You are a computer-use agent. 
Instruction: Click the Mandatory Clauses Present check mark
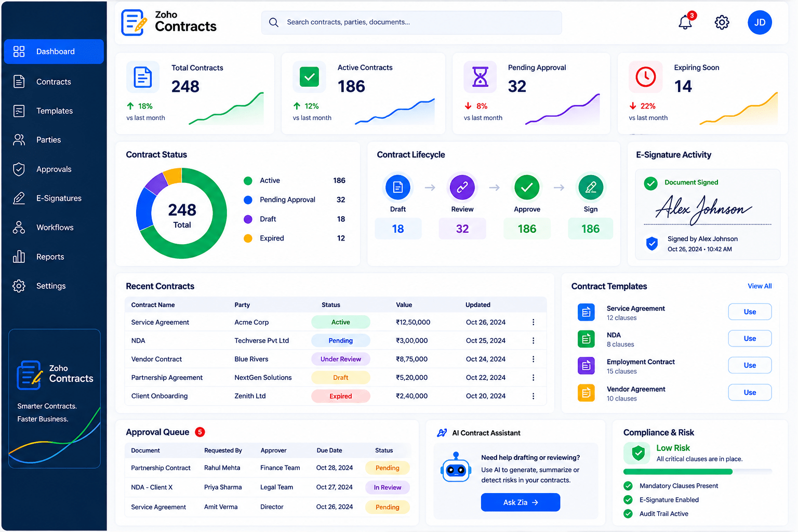(x=628, y=486)
